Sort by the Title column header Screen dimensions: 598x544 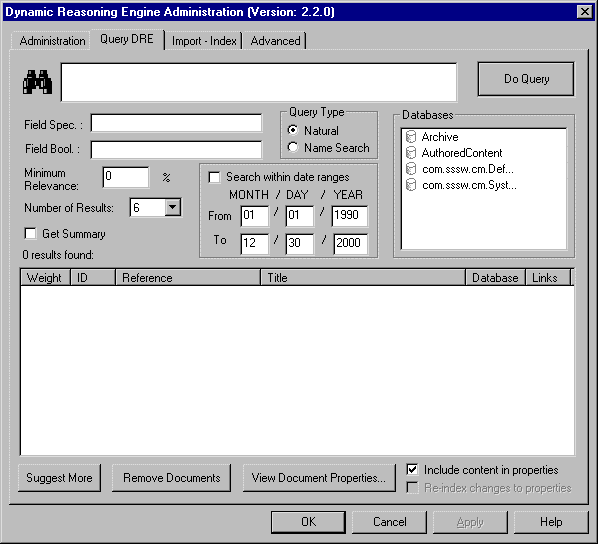coord(363,277)
